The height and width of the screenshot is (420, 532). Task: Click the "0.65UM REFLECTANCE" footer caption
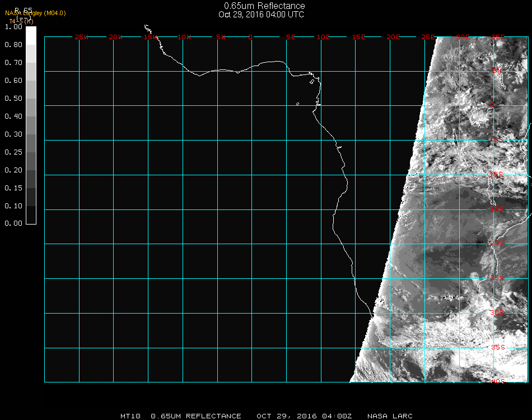tap(196, 416)
